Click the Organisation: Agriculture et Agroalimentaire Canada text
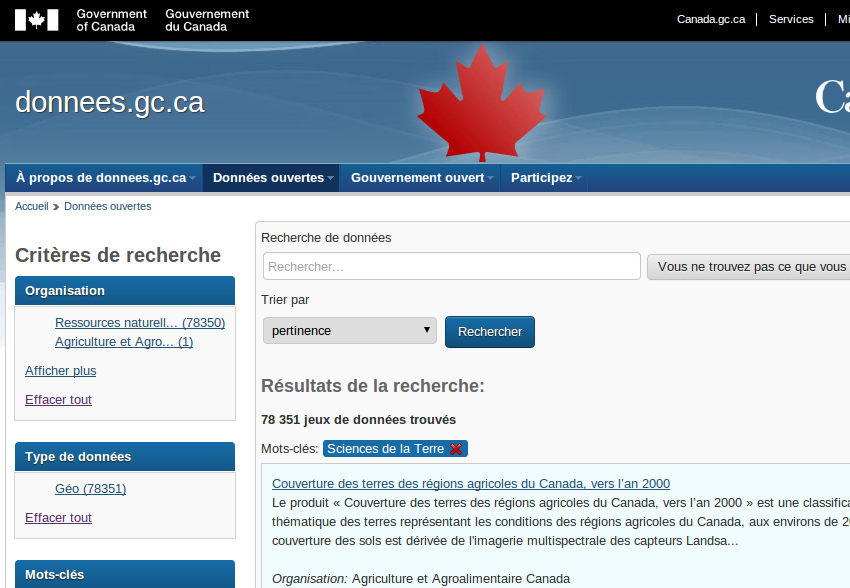 coord(421,579)
